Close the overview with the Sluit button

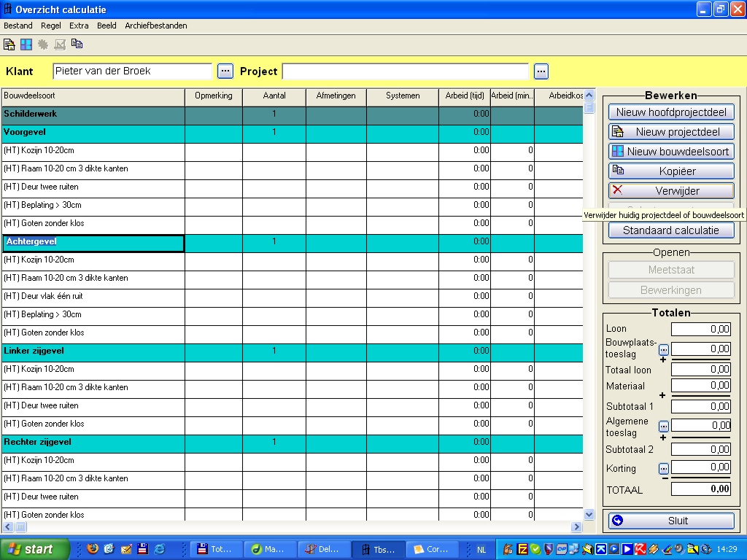pos(671,521)
